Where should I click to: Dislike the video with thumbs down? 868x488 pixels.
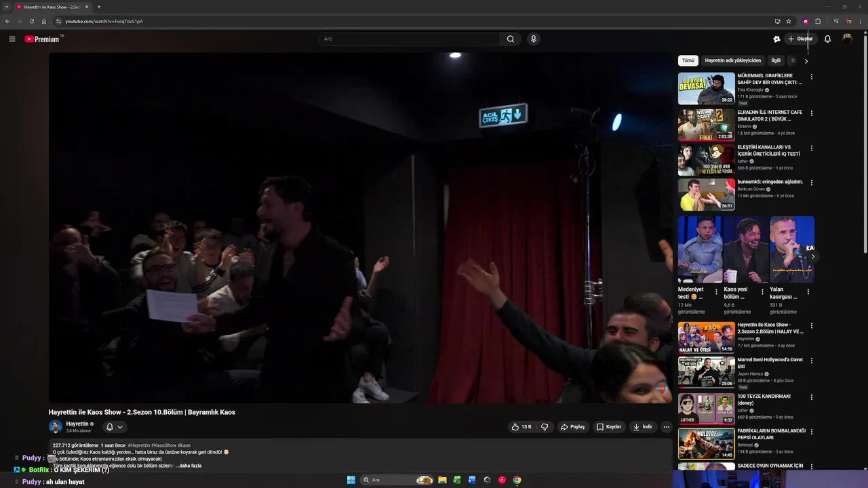[x=545, y=427]
